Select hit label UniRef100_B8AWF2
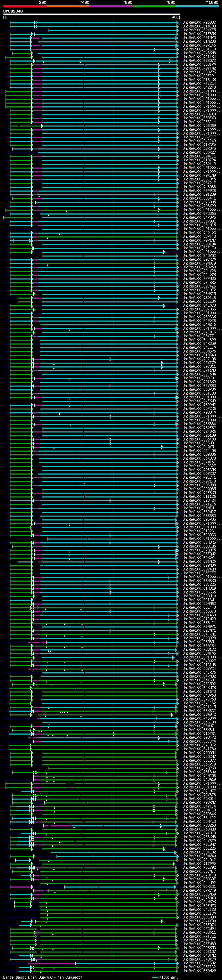 (x=199, y=714)
